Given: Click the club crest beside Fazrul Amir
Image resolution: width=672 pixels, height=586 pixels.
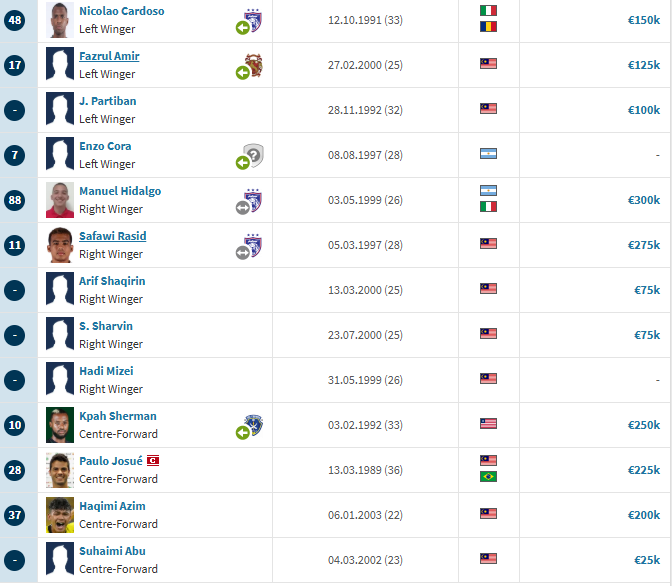Looking at the screenshot, I should pyautogui.click(x=254, y=65).
